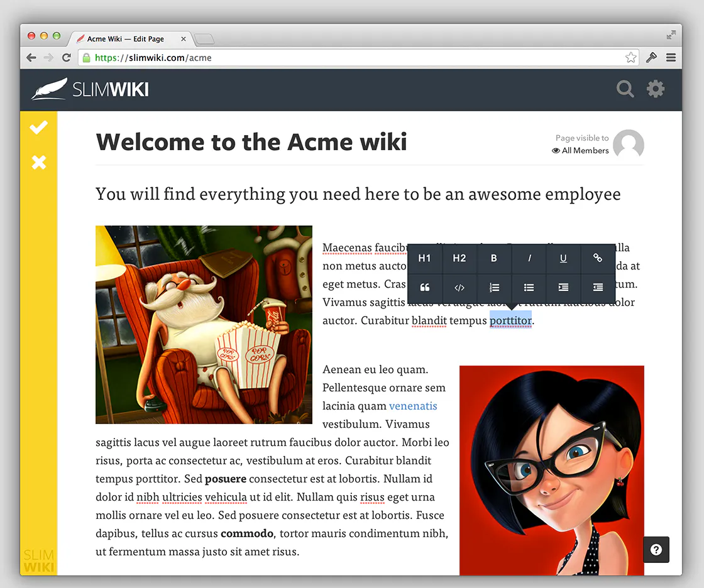Select the Santa in armchair image
704x588 pixels.
coord(204,325)
